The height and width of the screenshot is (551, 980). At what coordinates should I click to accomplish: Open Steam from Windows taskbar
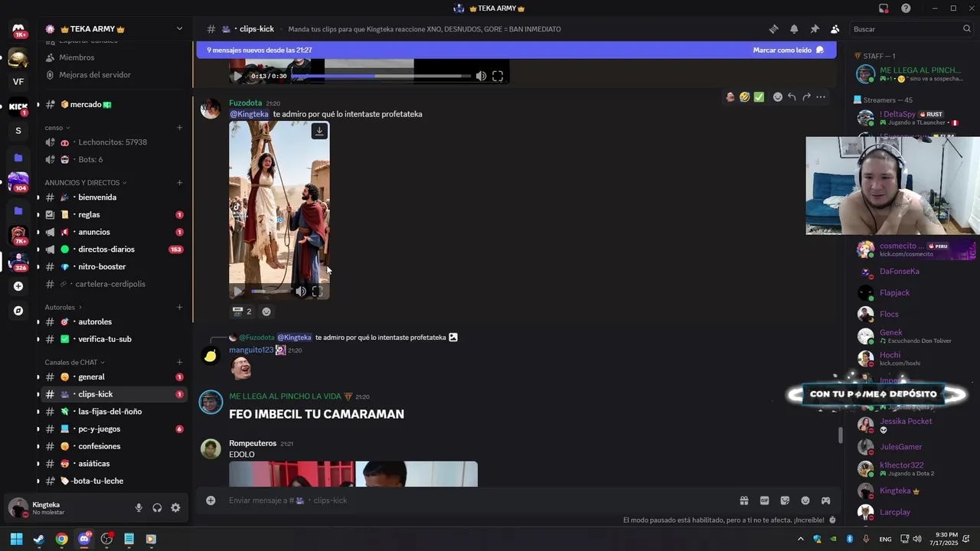tap(39, 539)
